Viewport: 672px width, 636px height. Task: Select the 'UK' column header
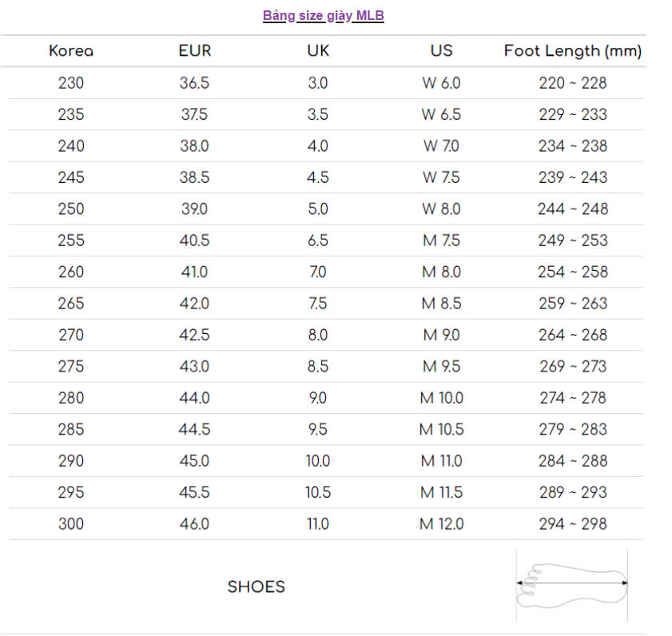coord(318,51)
